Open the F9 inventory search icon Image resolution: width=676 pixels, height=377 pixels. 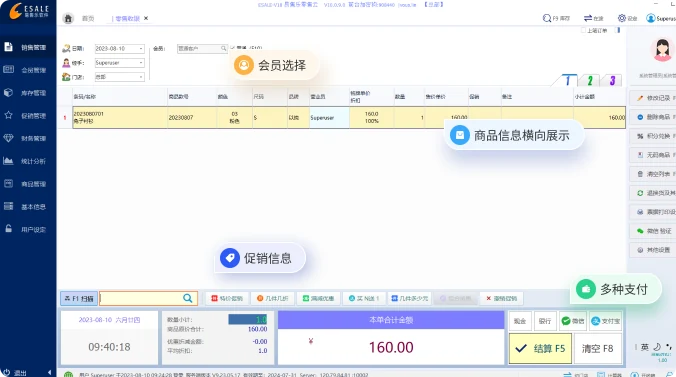tap(547, 18)
